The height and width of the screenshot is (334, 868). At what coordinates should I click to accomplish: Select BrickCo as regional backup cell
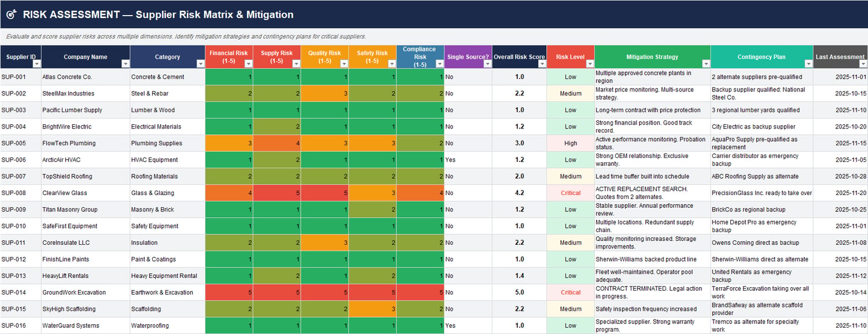click(x=762, y=210)
